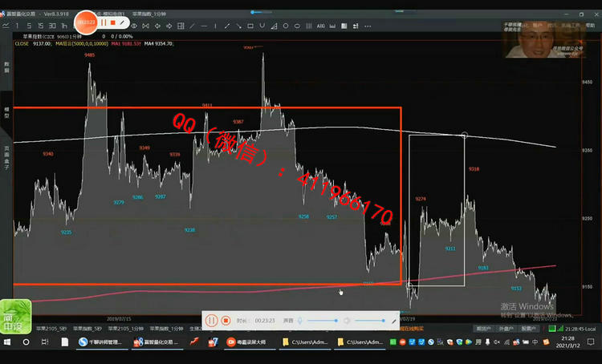
Task: Click the left arrow navigation icon
Action: [157, 26]
